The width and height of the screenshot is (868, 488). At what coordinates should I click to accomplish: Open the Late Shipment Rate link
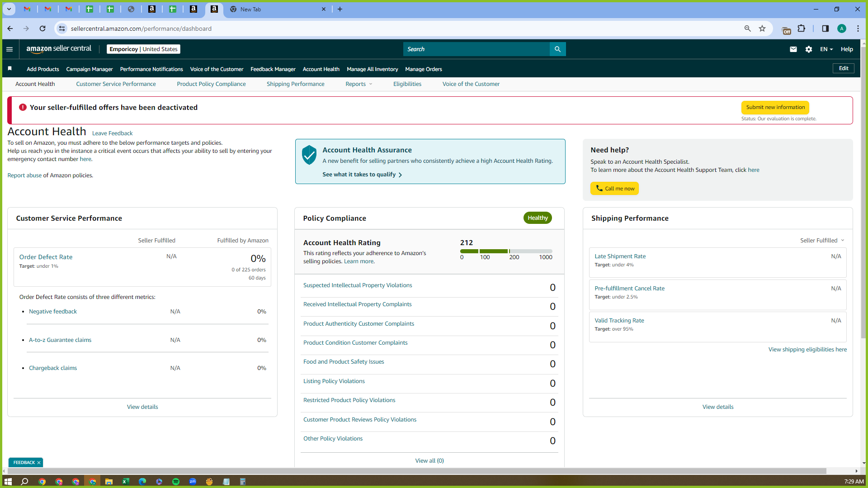click(x=620, y=256)
